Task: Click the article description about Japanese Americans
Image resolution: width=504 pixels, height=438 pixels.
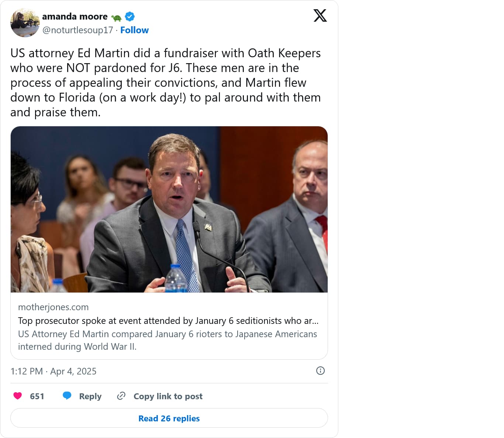Action: [x=167, y=340]
